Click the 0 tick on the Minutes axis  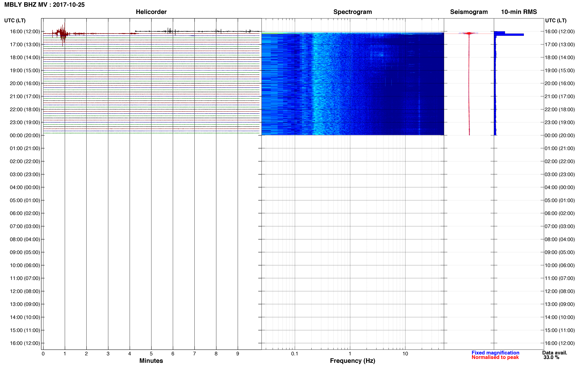pos(43,354)
